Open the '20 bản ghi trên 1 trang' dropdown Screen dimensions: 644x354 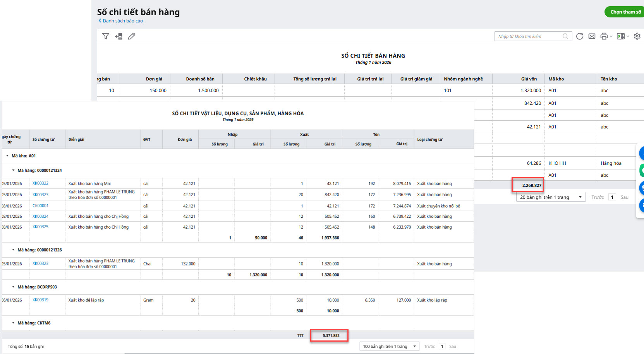551,197
